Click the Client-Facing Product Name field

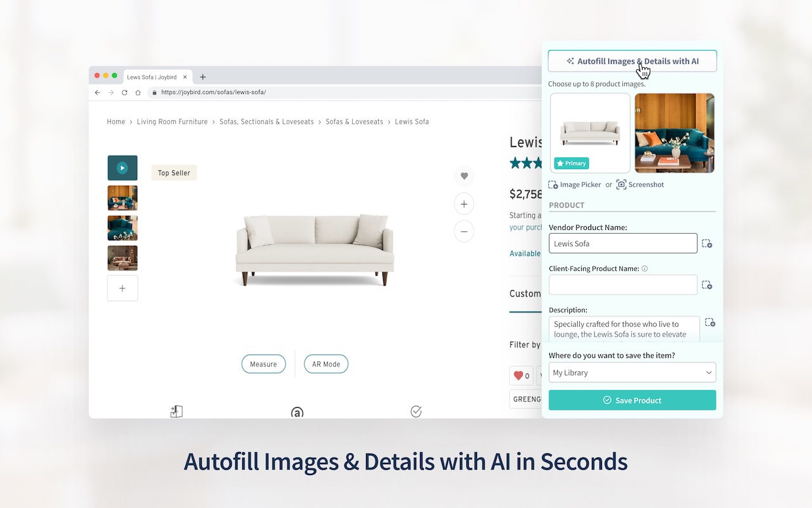tap(623, 284)
